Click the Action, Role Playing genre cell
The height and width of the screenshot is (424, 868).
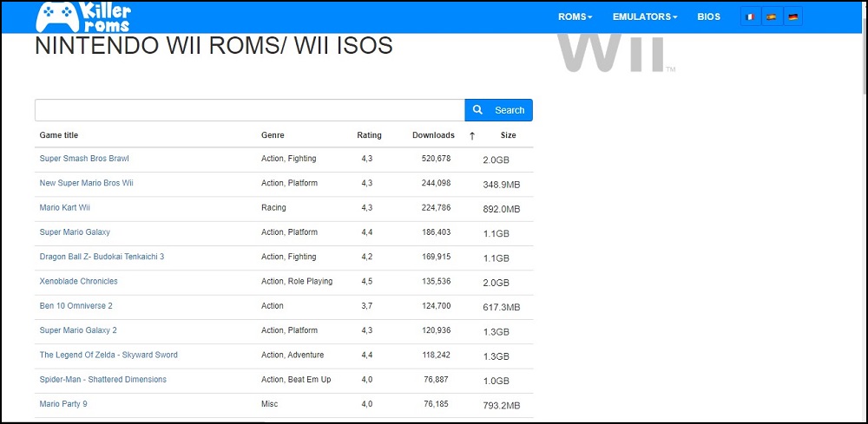point(297,281)
